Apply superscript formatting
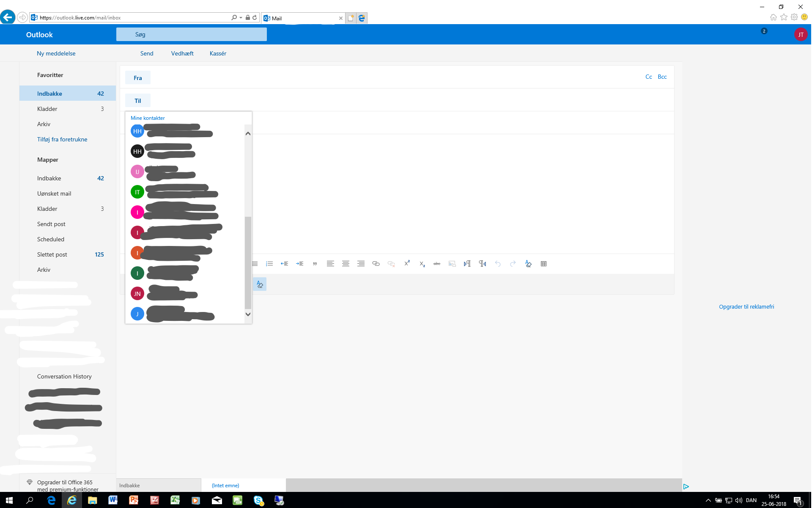 407,263
